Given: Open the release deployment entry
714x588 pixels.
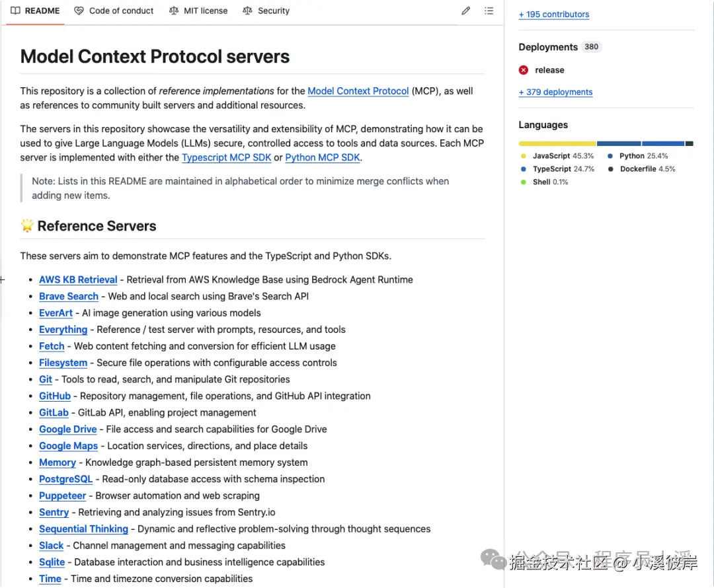Looking at the screenshot, I should pyautogui.click(x=549, y=70).
